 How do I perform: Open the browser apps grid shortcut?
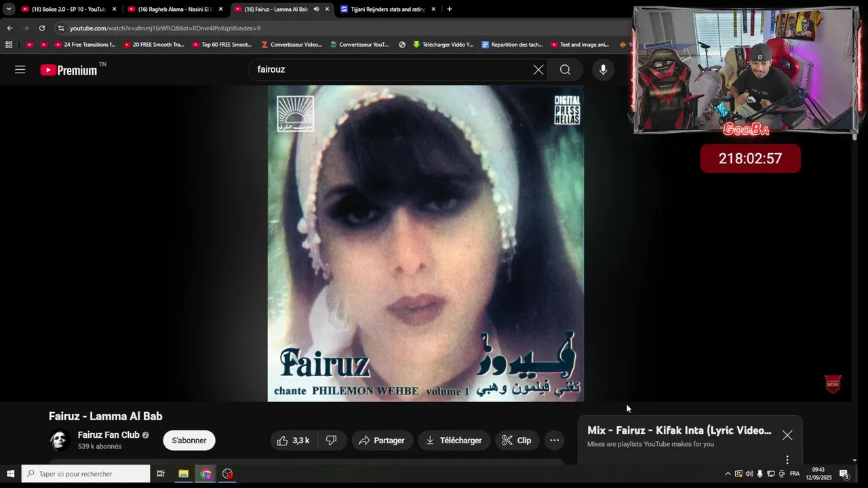pyautogui.click(x=9, y=45)
